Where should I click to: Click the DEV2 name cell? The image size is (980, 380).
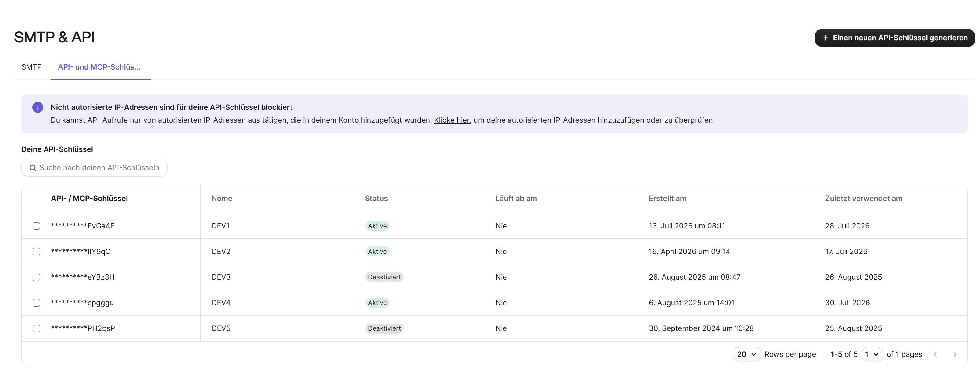click(x=221, y=251)
